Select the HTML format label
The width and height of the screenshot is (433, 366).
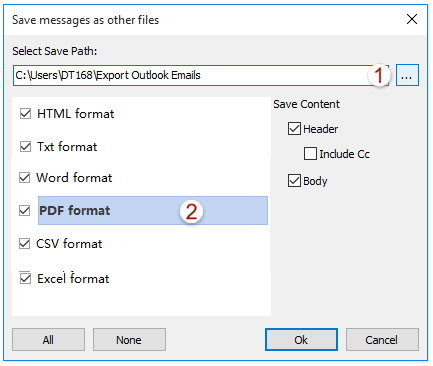[76, 114]
